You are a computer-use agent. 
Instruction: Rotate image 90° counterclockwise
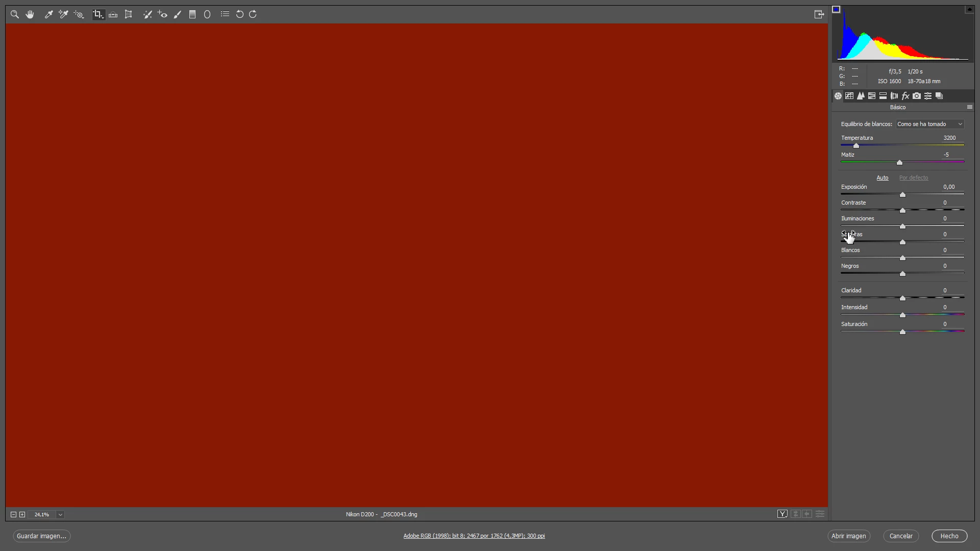tap(239, 14)
